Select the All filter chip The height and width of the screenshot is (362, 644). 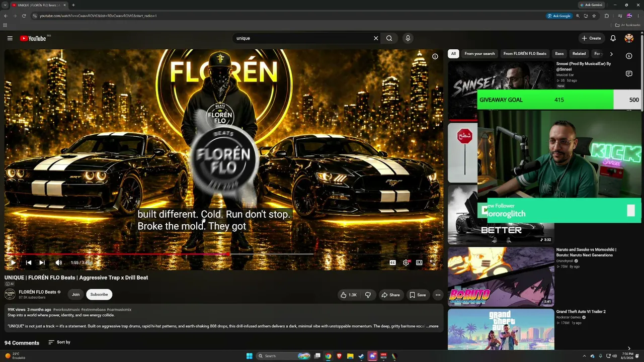453,54
